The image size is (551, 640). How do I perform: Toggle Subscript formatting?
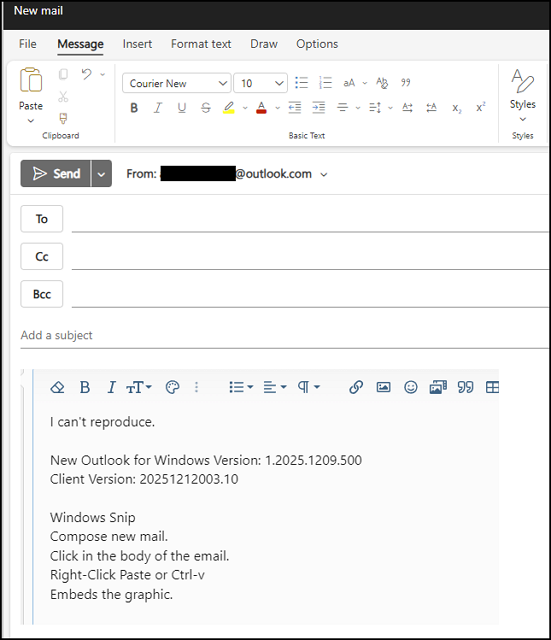coord(457,108)
